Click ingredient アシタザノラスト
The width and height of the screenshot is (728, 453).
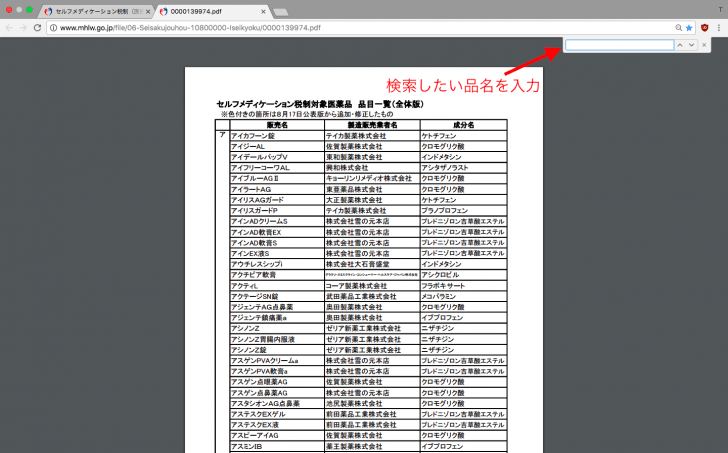[445, 168]
